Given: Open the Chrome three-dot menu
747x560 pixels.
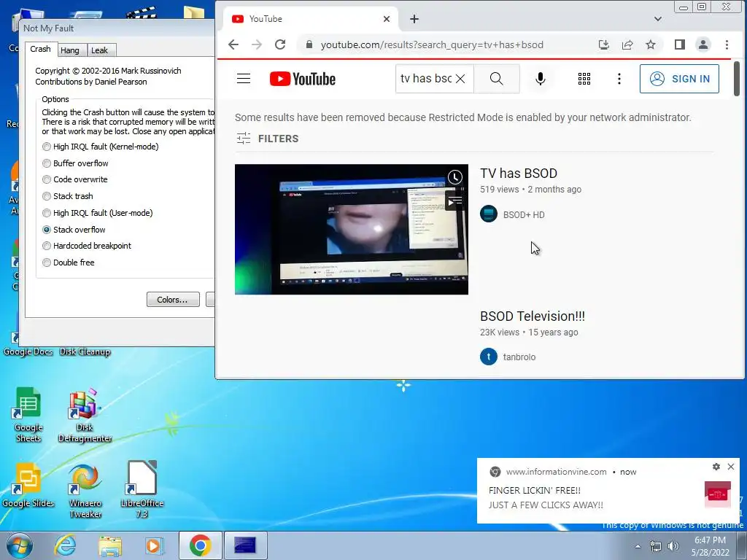Looking at the screenshot, I should 727,44.
